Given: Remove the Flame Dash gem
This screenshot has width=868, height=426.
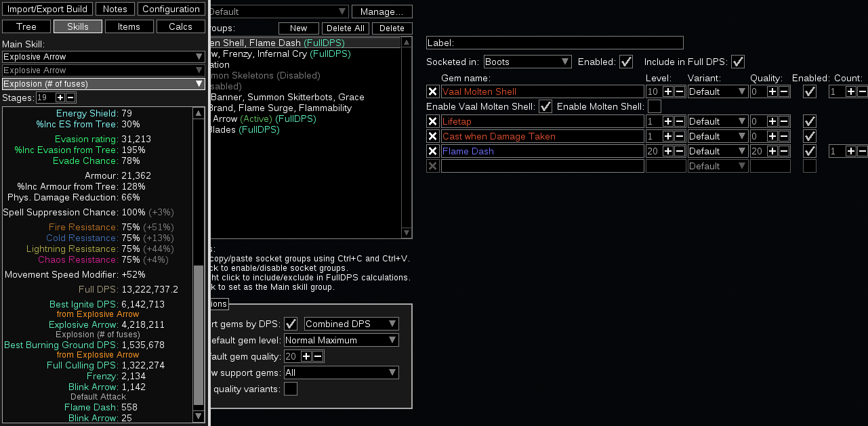Looking at the screenshot, I should [432, 150].
